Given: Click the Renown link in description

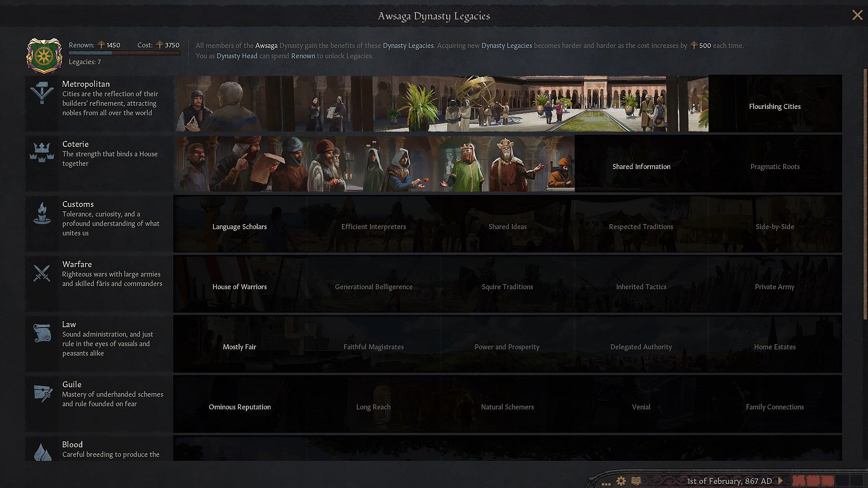Looking at the screenshot, I should coord(303,56).
